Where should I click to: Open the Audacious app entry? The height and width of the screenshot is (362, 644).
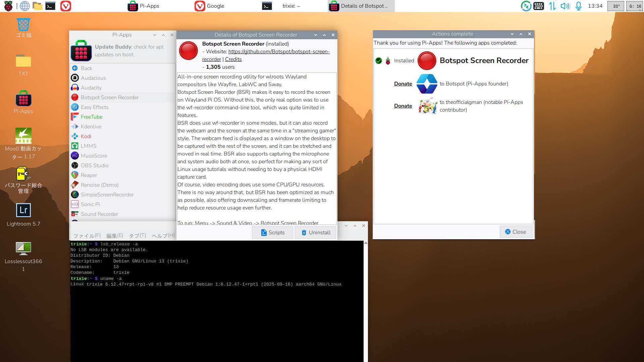pos(93,78)
